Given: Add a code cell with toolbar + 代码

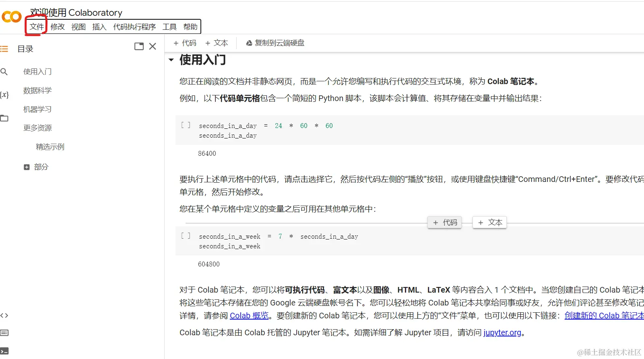Looking at the screenshot, I should [185, 43].
